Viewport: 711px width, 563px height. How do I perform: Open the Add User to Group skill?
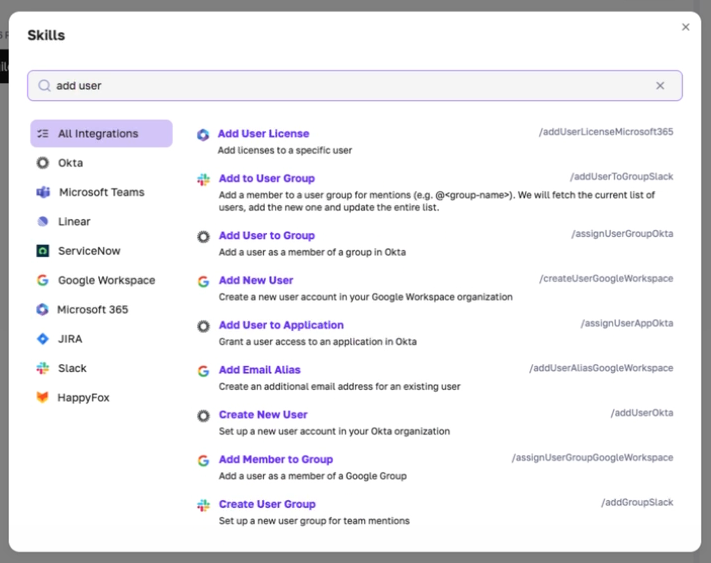(x=267, y=235)
